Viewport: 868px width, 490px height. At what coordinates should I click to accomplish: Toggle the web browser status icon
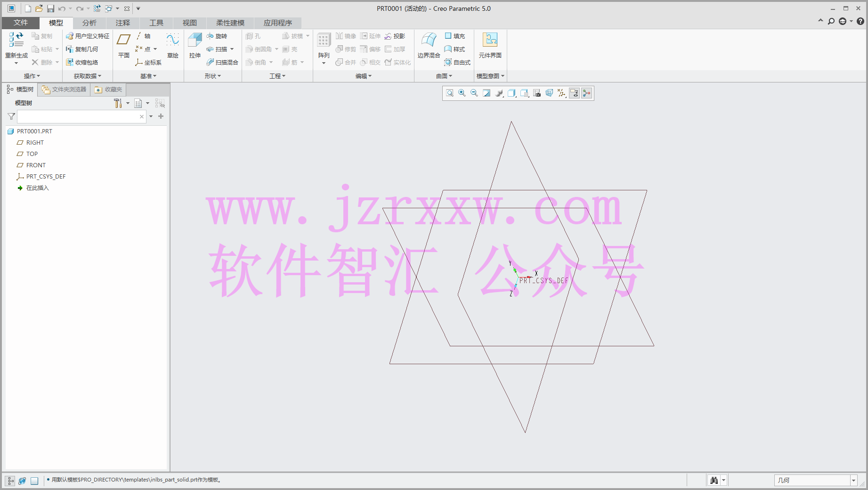tap(22, 481)
